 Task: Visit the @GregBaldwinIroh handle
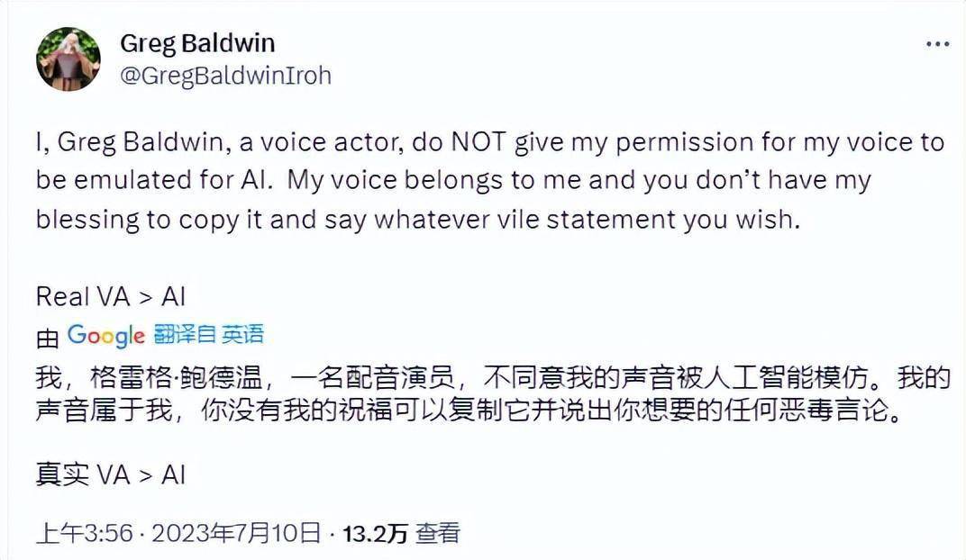[225, 76]
